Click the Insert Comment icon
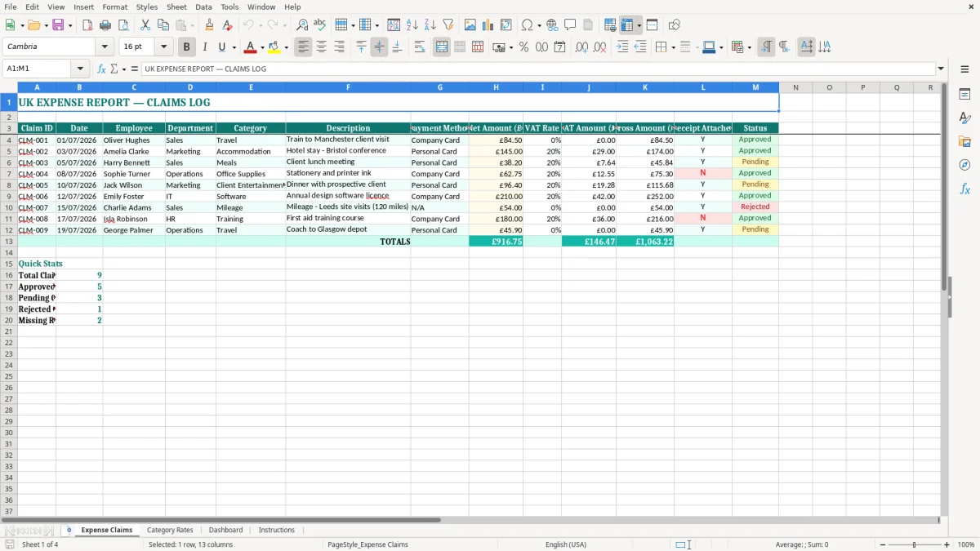The image size is (980, 551). (570, 25)
